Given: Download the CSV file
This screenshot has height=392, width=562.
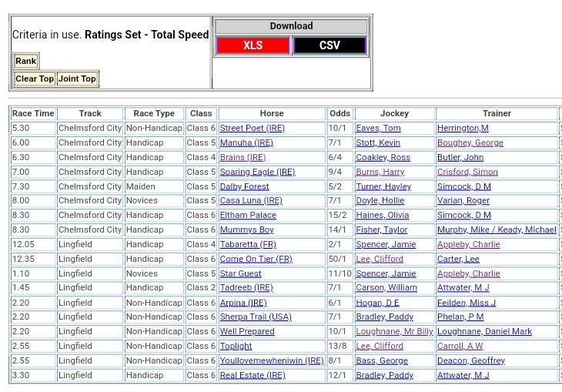Looking at the screenshot, I should pos(330,45).
